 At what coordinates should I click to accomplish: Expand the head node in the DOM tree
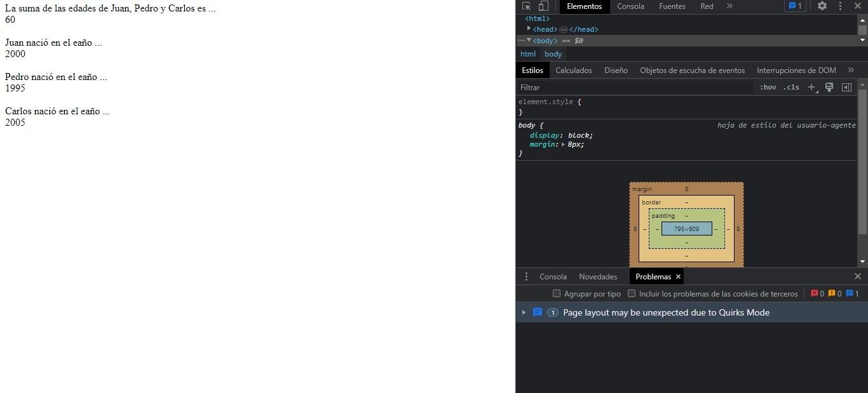coord(529,29)
